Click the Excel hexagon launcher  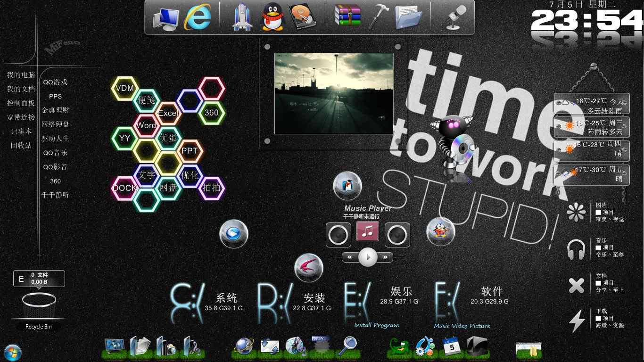tap(168, 113)
